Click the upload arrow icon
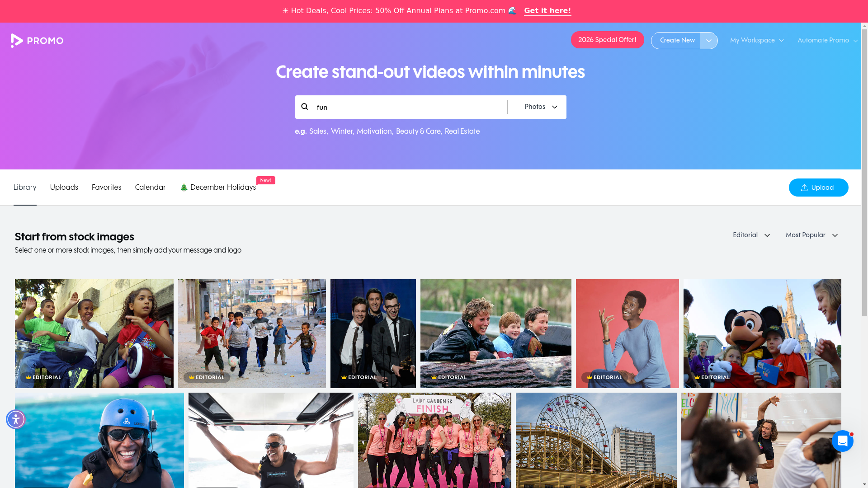 pyautogui.click(x=804, y=188)
